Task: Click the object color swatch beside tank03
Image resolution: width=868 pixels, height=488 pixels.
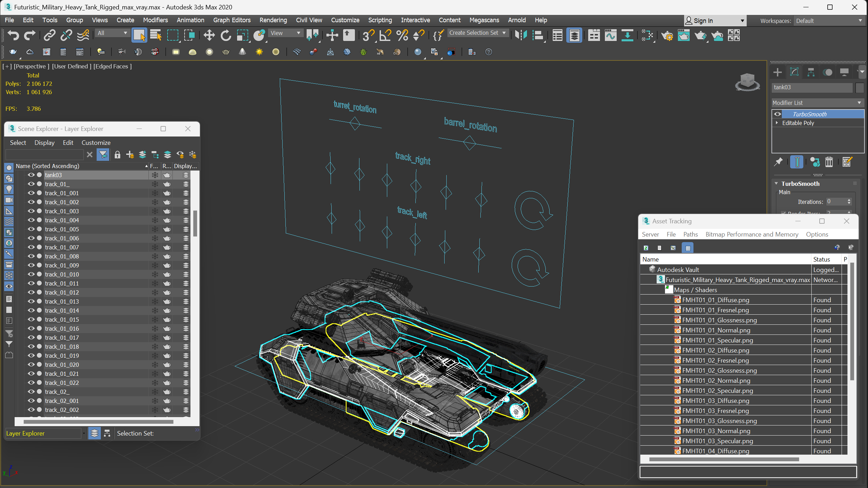Action: 860,88
